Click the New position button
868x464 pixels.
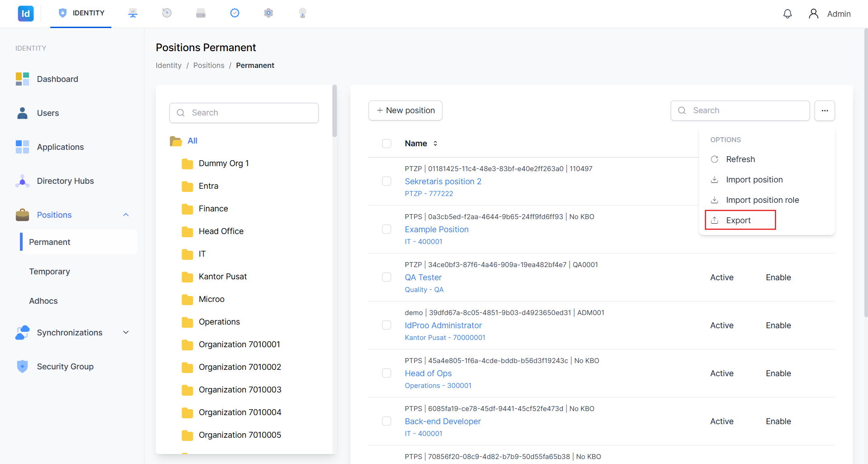tap(405, 110)
